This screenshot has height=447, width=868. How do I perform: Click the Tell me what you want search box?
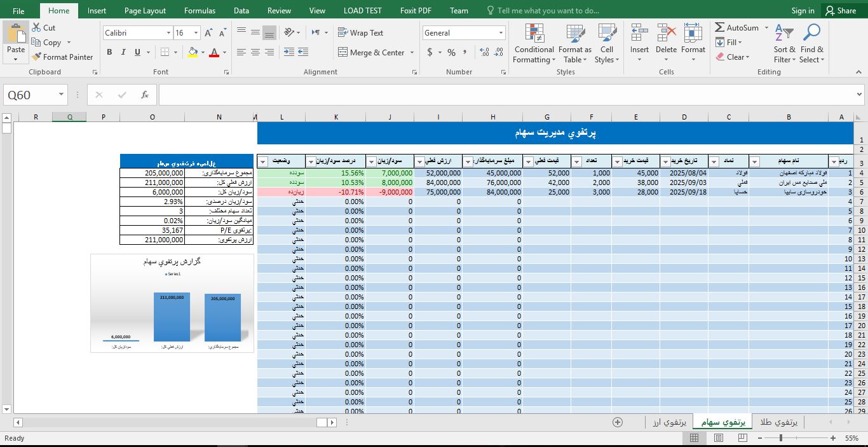coord(548,11)
